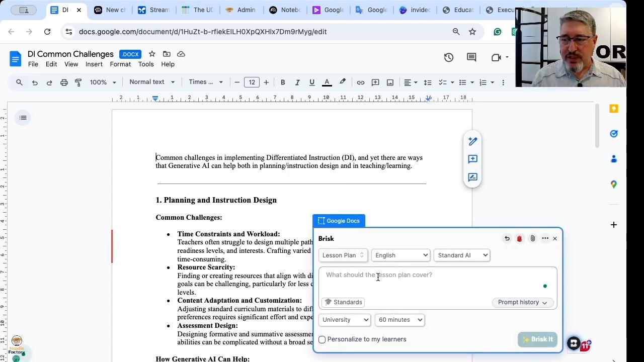Screen dimensions: 644x362
Task: Open version history clock icon
Action: tap(449, 57)
